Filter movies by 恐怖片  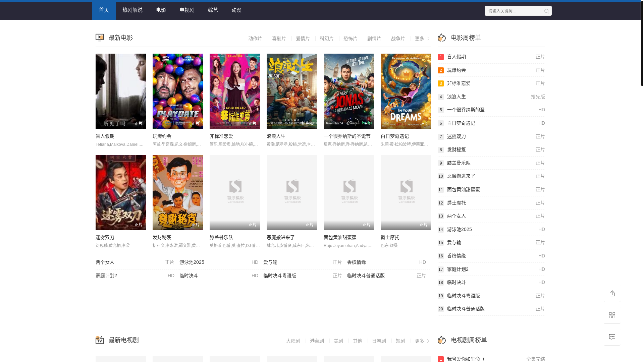351,39
